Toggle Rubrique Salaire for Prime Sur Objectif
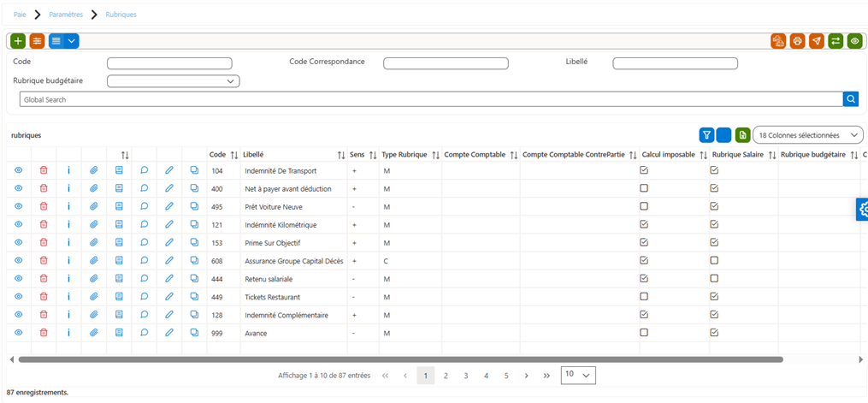Viewport: 868px width, 403px height. click(x=714, y=242)
